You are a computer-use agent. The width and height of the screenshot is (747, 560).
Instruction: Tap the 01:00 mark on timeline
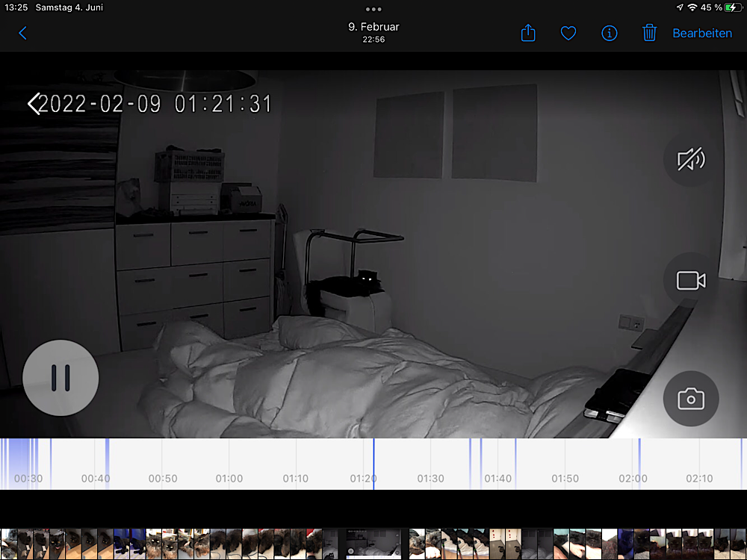229,478
